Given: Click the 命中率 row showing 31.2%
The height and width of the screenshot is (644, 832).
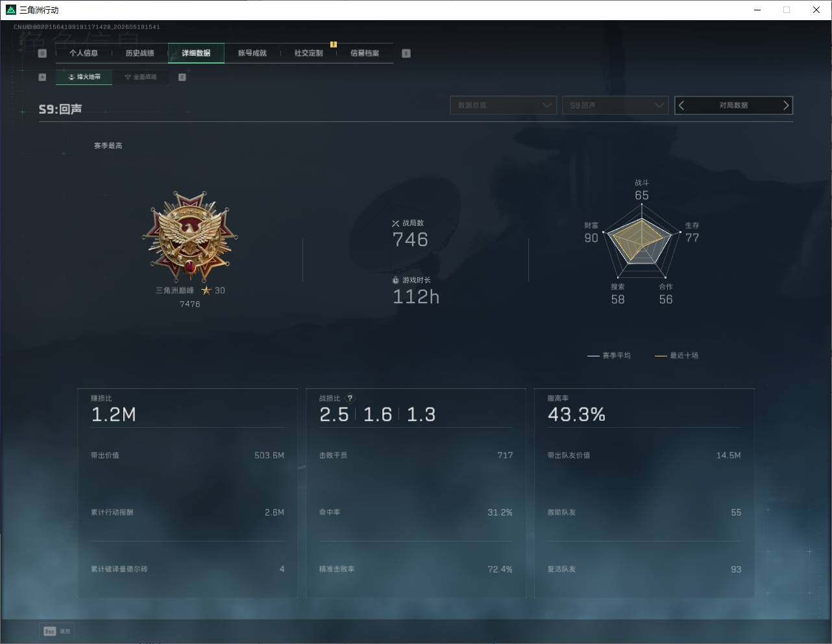Looking at the screenshot, I should coord(416,513).
